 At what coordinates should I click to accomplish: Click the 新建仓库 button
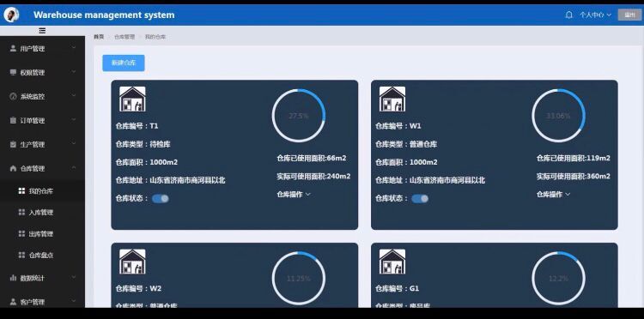pyautogui.click(x=124, y=63)
